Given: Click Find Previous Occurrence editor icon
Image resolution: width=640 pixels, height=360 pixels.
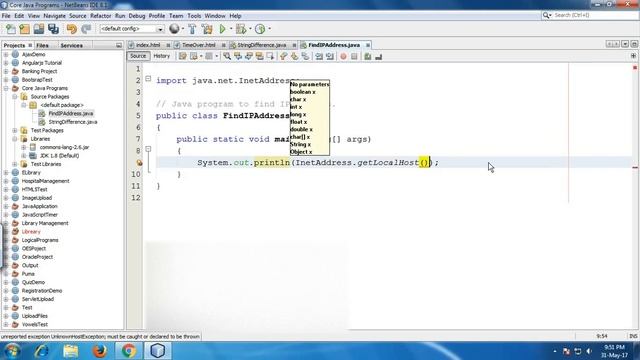Looking at the screenshot, I should coord(238,56).
